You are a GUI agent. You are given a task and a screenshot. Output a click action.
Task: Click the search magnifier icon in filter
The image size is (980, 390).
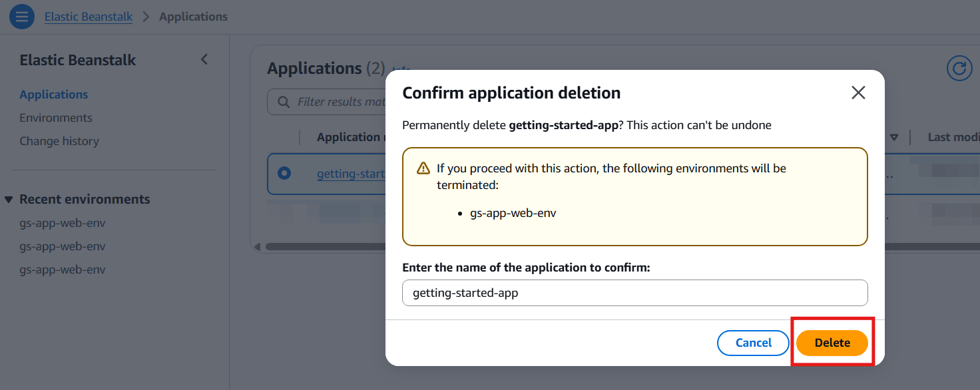[x=284, y=102]
